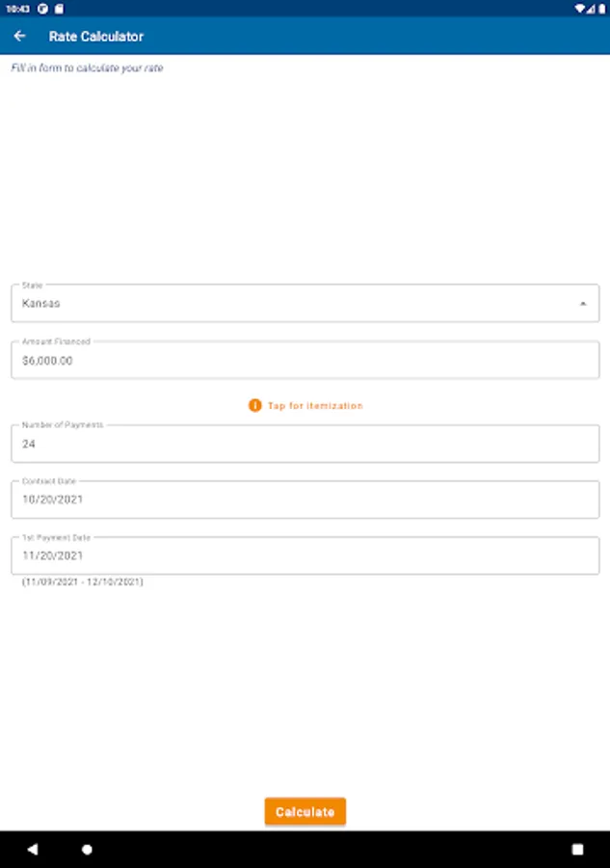Tap the battery status icon
This screenshot has width=610, height=868.
601,8
